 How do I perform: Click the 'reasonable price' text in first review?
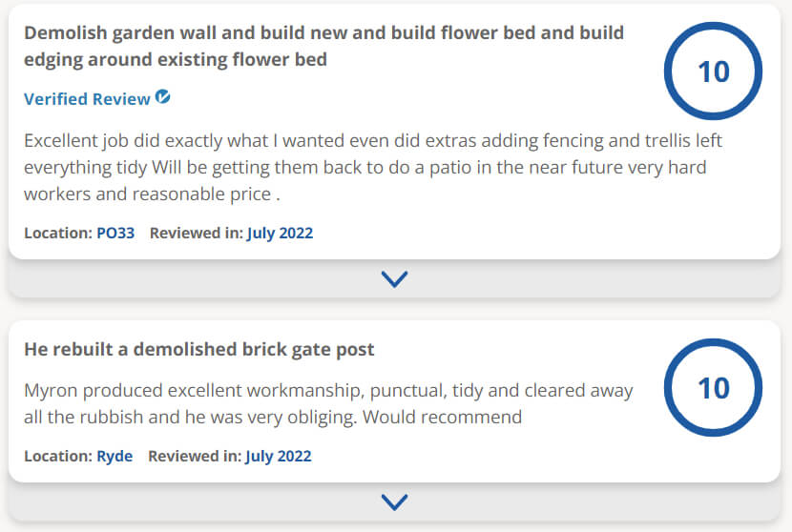click(215, 194)
